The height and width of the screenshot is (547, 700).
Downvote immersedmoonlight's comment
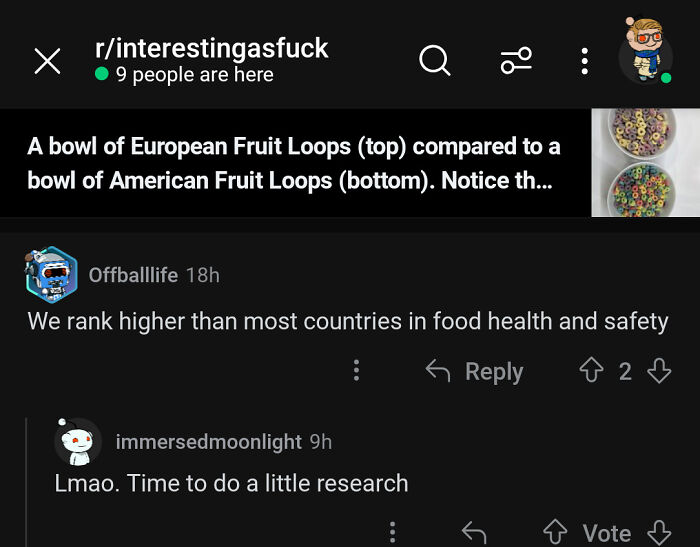click(658, 533)
